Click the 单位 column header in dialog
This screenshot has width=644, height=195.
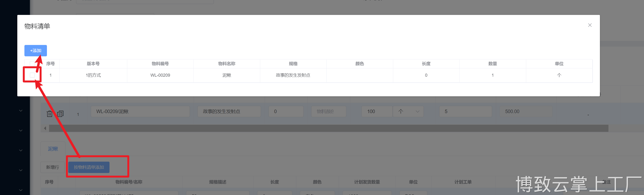coord(559,64)
